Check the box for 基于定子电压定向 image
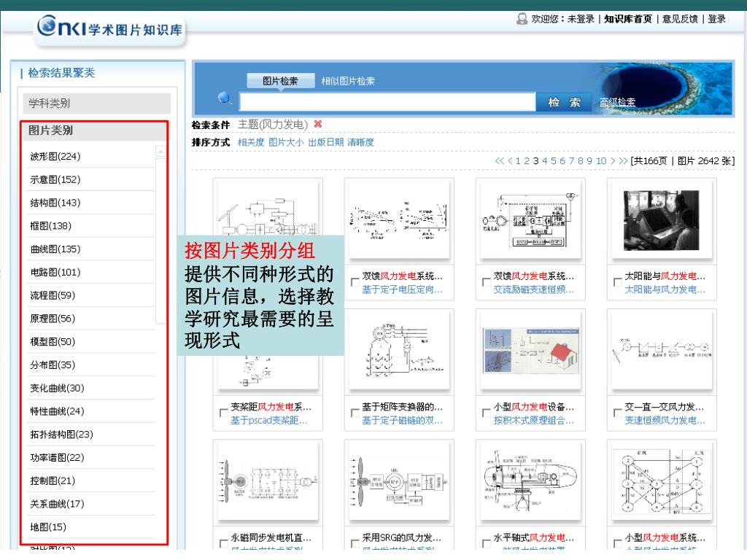The image size is (747, 560). [x=355, y=282]
